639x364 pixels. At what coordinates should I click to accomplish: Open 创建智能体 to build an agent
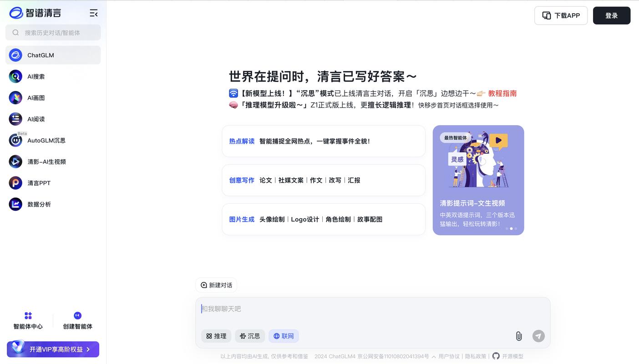77,319
